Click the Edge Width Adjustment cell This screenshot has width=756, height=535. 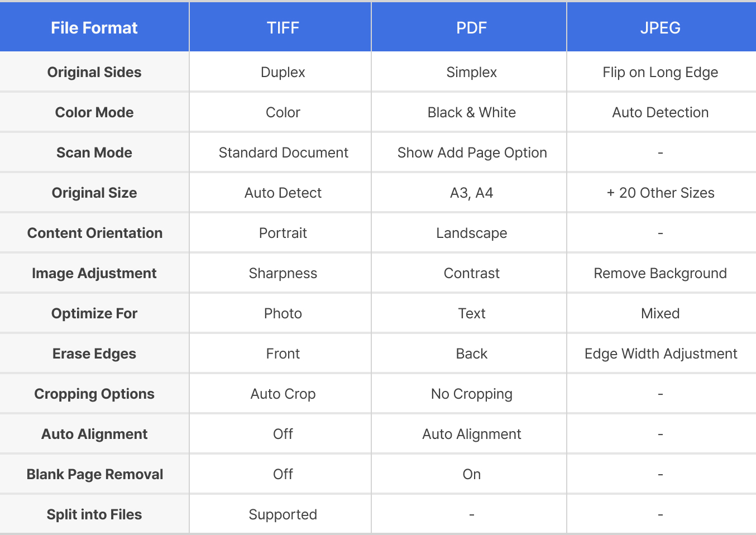point(661,354)
